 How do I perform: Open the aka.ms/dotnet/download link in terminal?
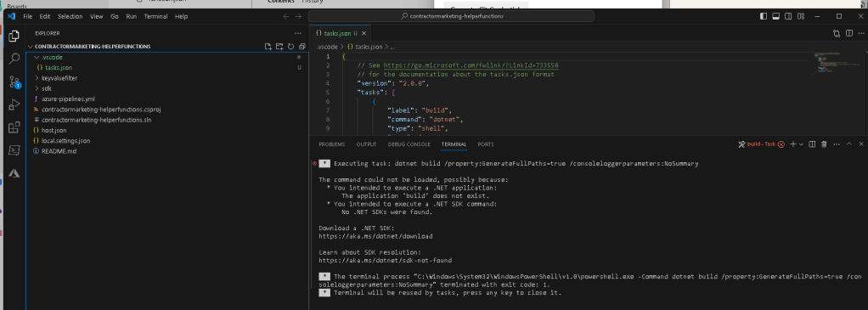(x=376, y=236)
